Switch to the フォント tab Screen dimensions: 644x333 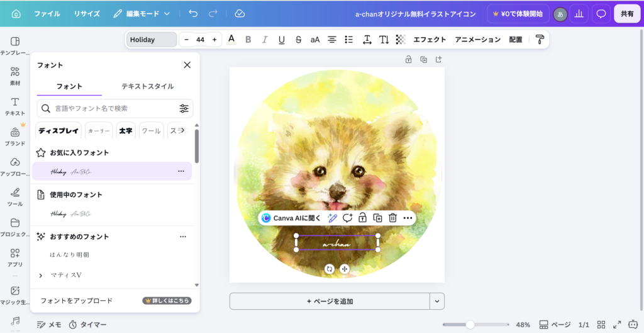(69, 86)
